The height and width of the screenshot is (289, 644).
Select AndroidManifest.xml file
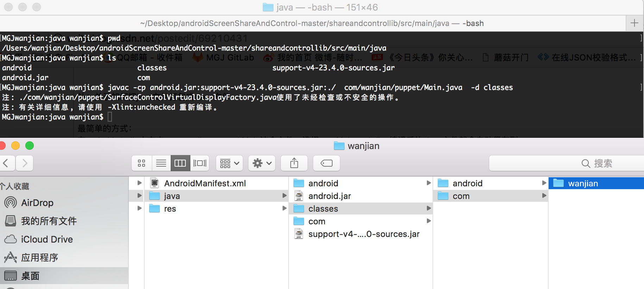click(205, 184)
